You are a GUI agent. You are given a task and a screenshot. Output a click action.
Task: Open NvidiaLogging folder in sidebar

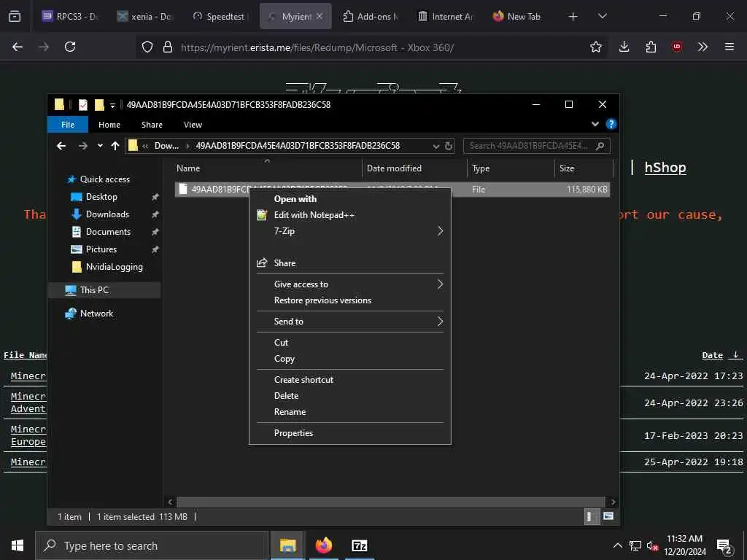(115, 267)
